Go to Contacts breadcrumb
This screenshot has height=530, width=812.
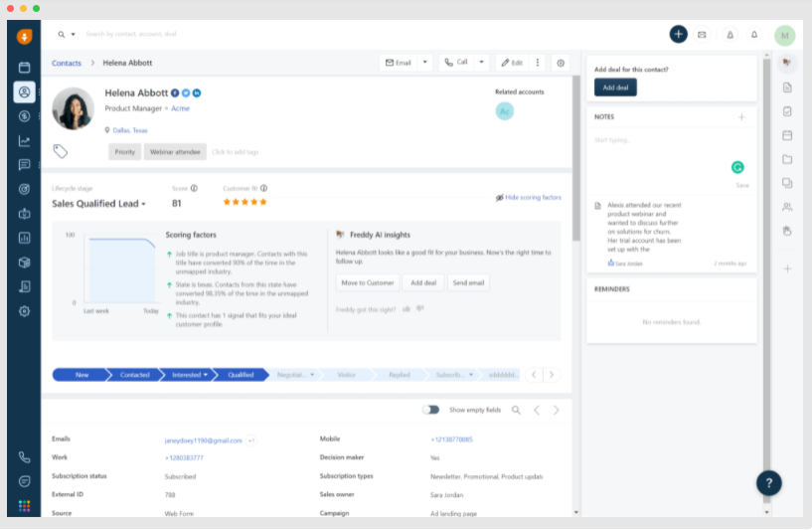(67, 64)
